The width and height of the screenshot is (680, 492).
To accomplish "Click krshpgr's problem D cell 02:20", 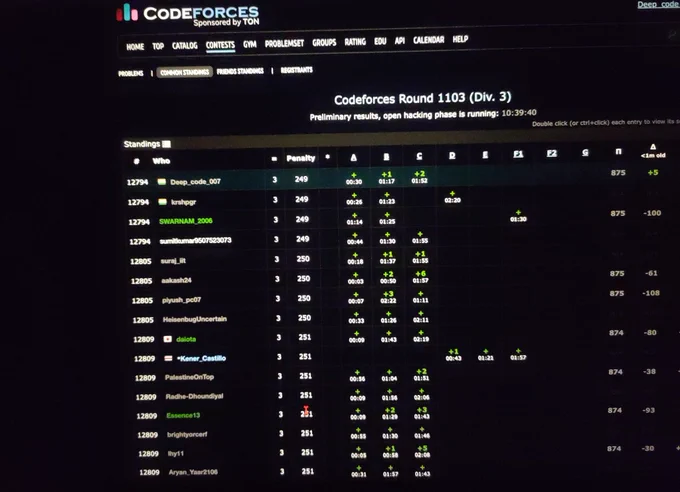I will point(452,197).
